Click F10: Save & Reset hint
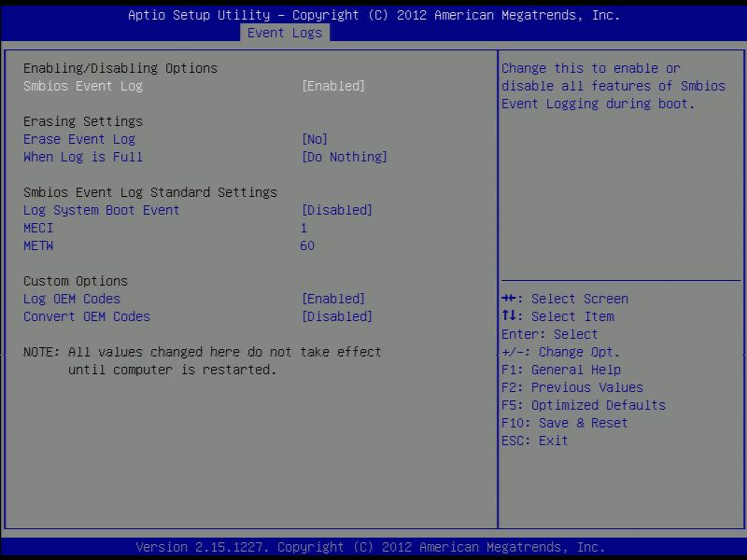Screen dimensions: 747x560 click(x=565, y=423)
